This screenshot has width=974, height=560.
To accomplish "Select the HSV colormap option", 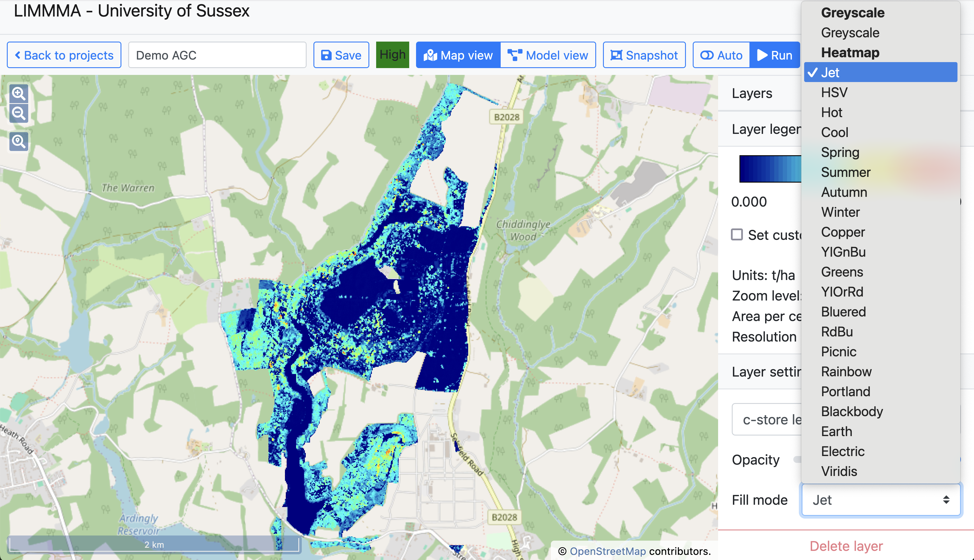I will (x=834, y=93).
